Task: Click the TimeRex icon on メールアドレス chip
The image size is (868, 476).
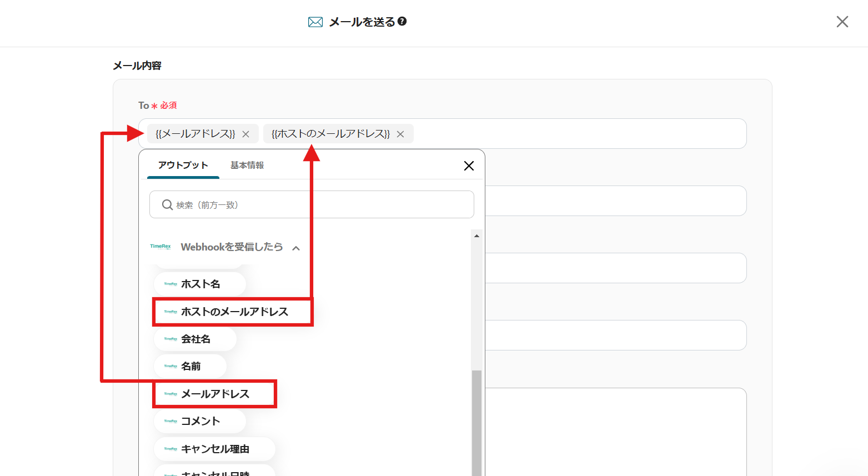Action: point(170,394)
